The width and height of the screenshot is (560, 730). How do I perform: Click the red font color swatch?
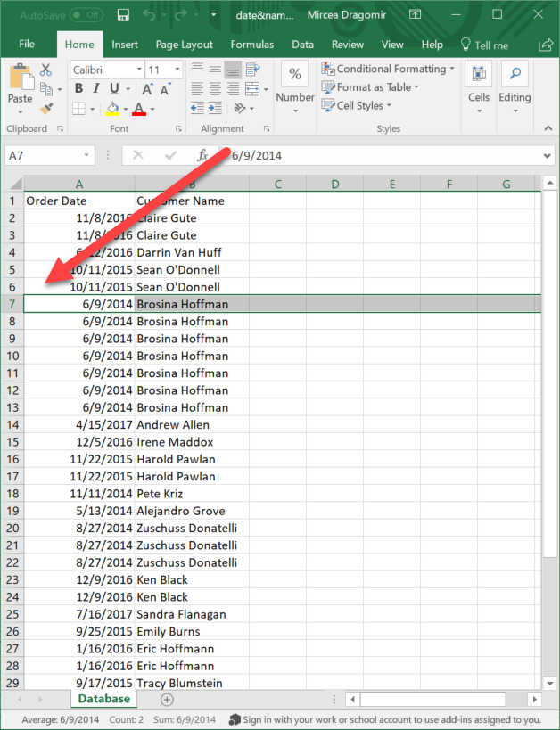click(x=138, y=109)
